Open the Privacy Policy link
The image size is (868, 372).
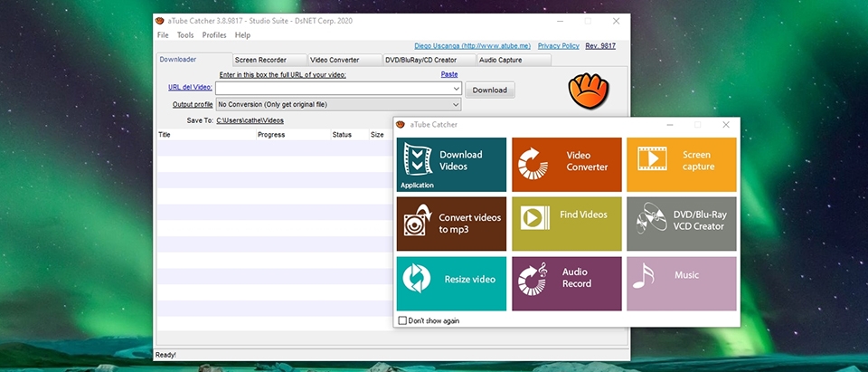(x=558, y=45)
